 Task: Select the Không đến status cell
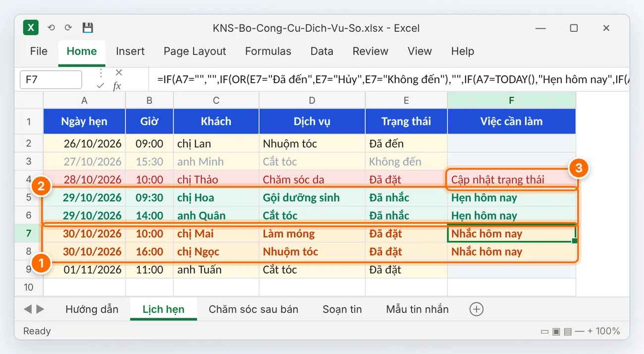pyautogui.click(x=406, y=162)
